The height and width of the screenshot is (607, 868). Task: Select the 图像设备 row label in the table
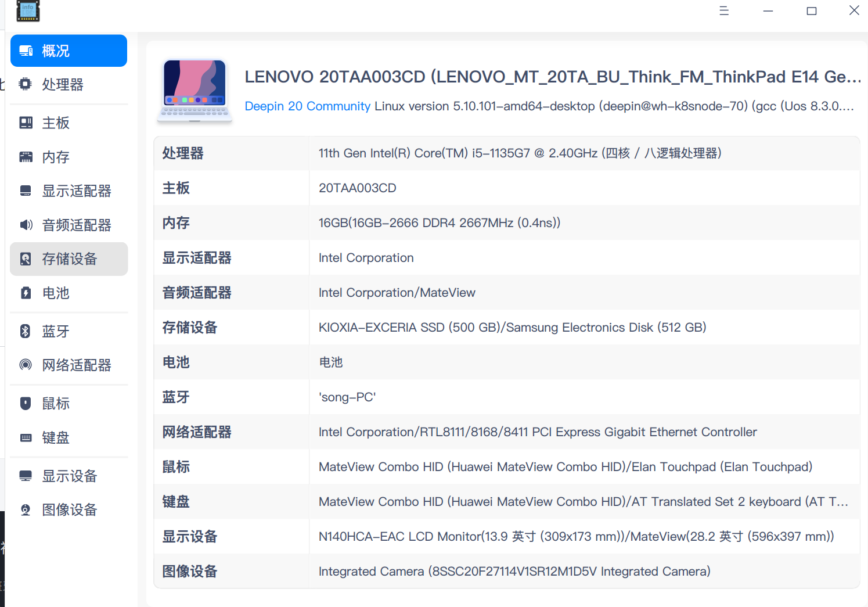coord(190,572)
